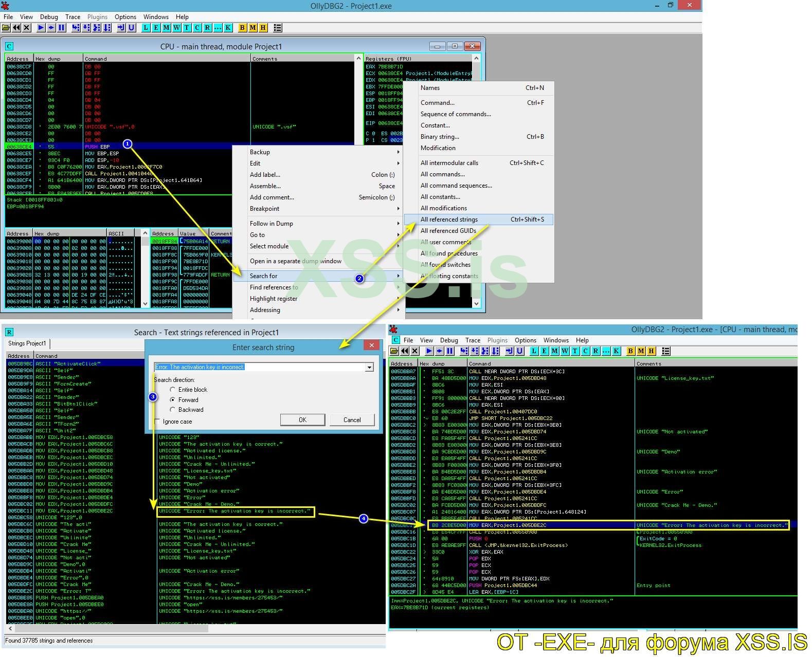Viewport: 812px width, 657px height.
Task: Click Step over icon in main OllyDBG2 toolbar
Action: click(86, 28)
